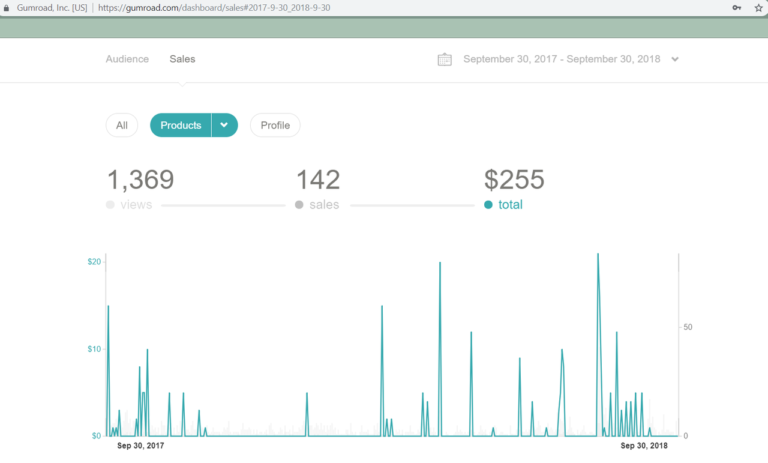Image resolution: width=768 pixels, height=463 pixels.
Task: Click the tallest sales chart spike
Action: (x=598, y=256)
